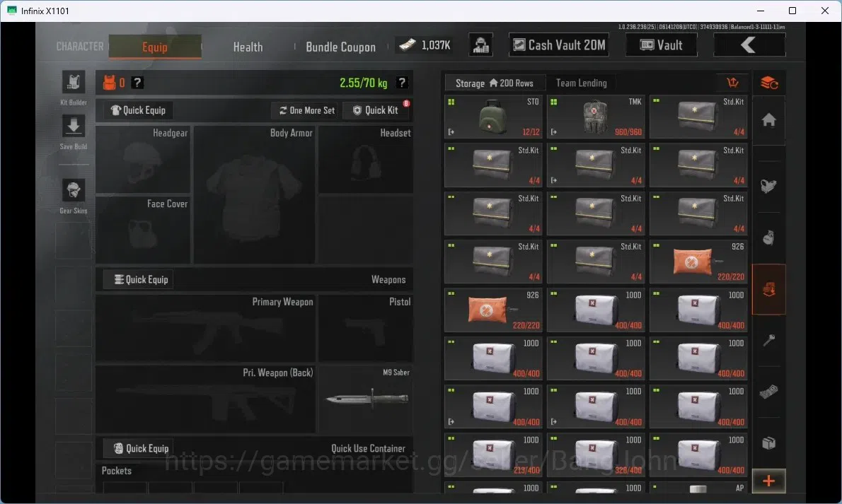Open the Gear Skins panel
842x504 pixels.
pyautogui.click(x=74, y=191)
